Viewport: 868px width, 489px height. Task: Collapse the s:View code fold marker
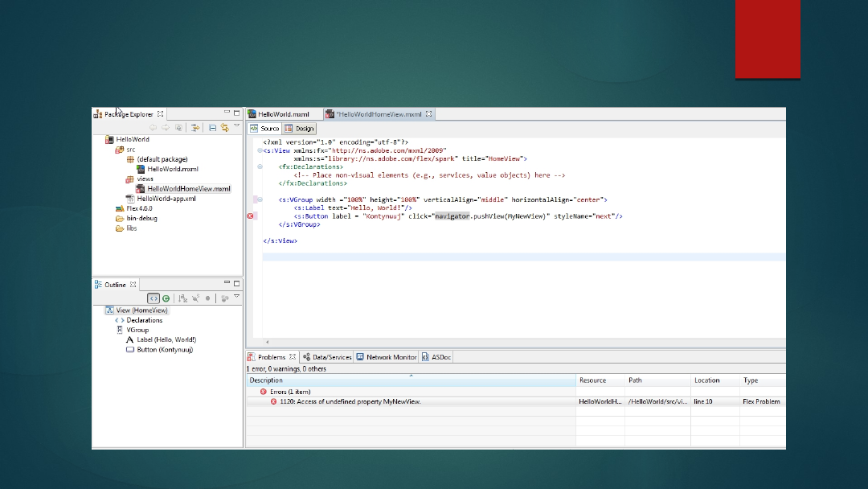click(x=260, y=150)
